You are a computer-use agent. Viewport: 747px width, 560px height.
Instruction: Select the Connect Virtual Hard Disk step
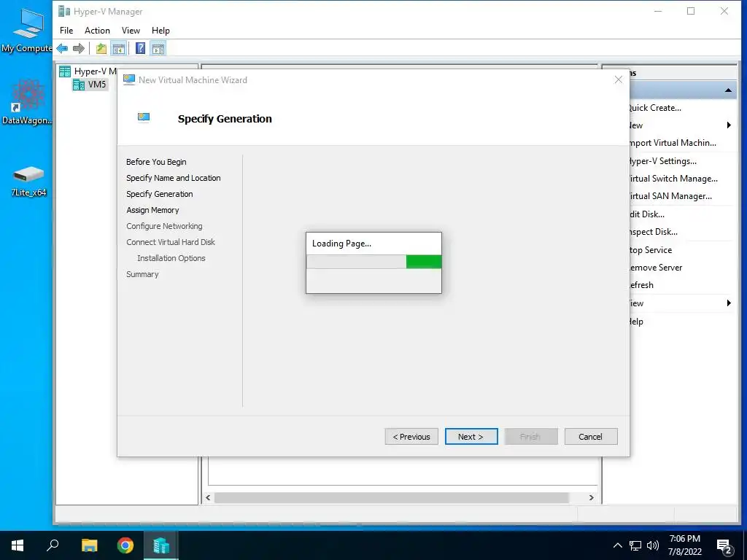point(171,242)
